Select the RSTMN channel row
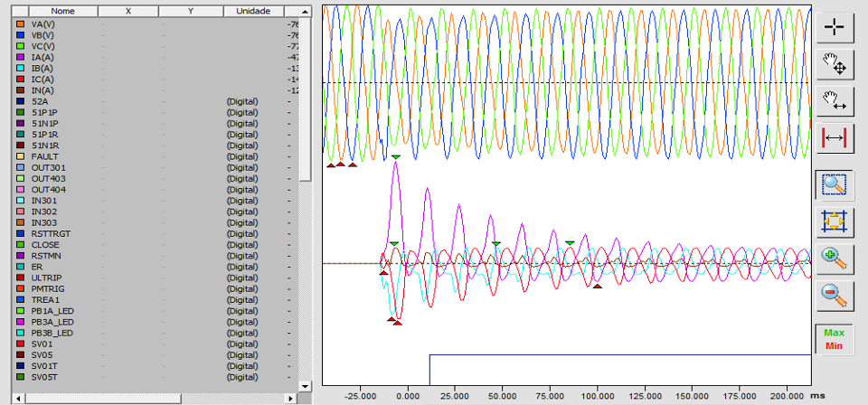Image resolution: width=868 pixels, height=405 pixels. pyautogui.click(x=155, y=256)
